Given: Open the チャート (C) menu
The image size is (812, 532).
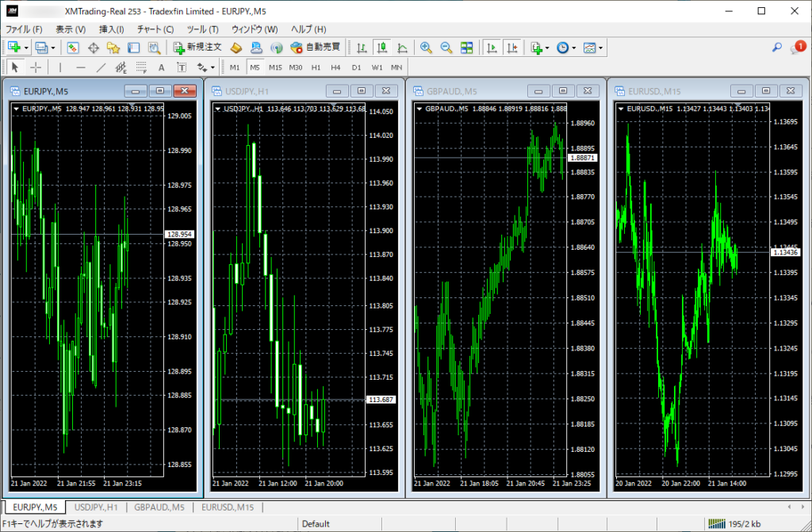Looking at the screenshot, I should (x=155, y=29).
